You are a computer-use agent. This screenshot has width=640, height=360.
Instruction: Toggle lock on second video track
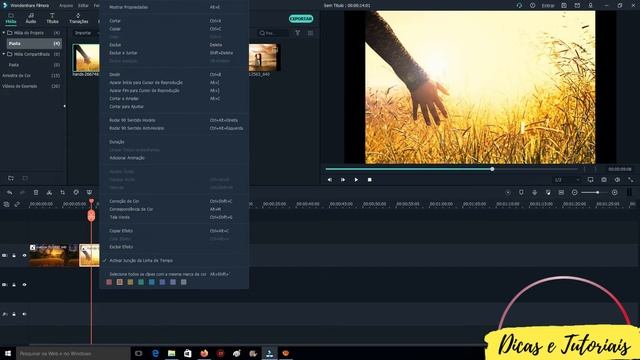pos(14,284)
